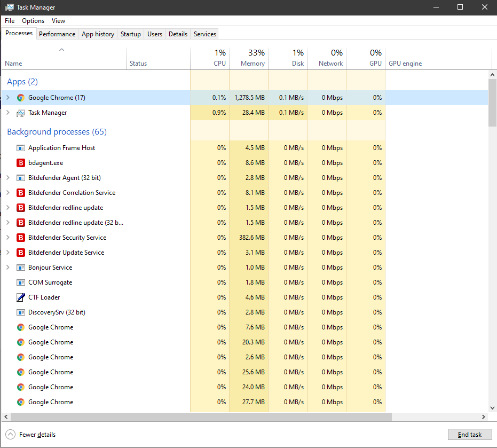Expand Bitdefender Agent (32 bit) entry
The width and height of the screenshot is (497, 448).
(x=8, y=178)
